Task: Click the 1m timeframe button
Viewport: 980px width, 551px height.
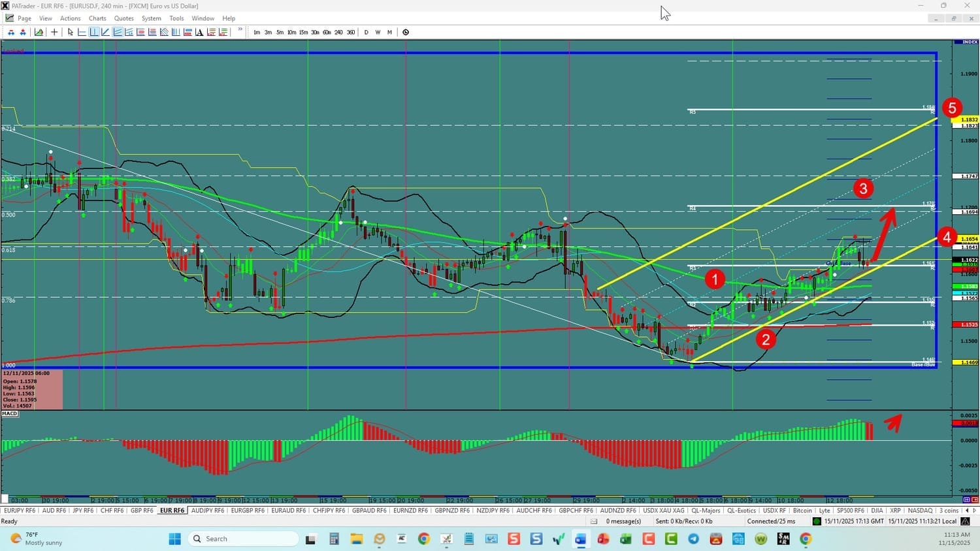Action: 257,32
